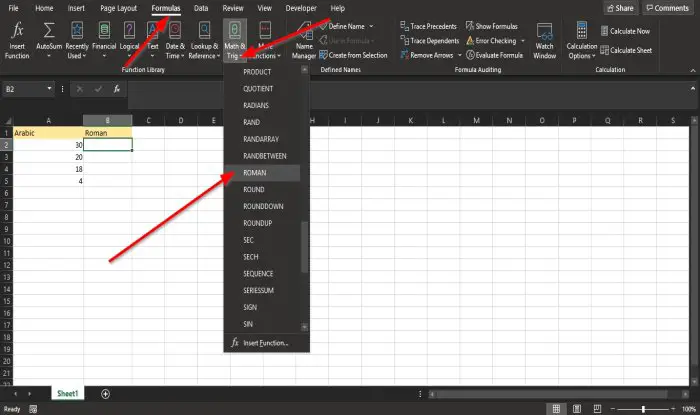
Task: Switch to Page Break Preview view
Action: tap(597, 409)
